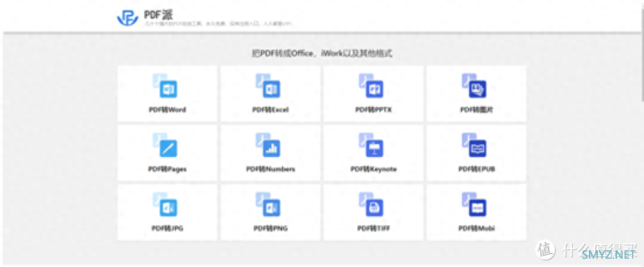Screen dimensions: 644x267
Task: Open the PDF转Pages converter icon
Action: [165, 145]
